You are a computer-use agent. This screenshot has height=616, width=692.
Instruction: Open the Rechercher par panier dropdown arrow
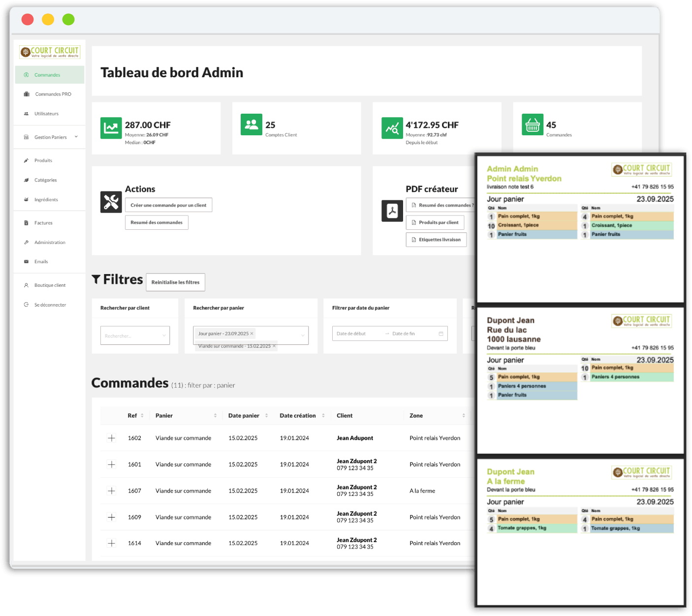[x=303, y=336]
